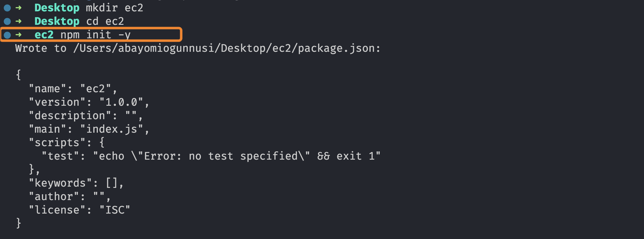Click the green arrow on the npm init line
The height and width of the screenshot is (239, 644).
click(19, 35)
